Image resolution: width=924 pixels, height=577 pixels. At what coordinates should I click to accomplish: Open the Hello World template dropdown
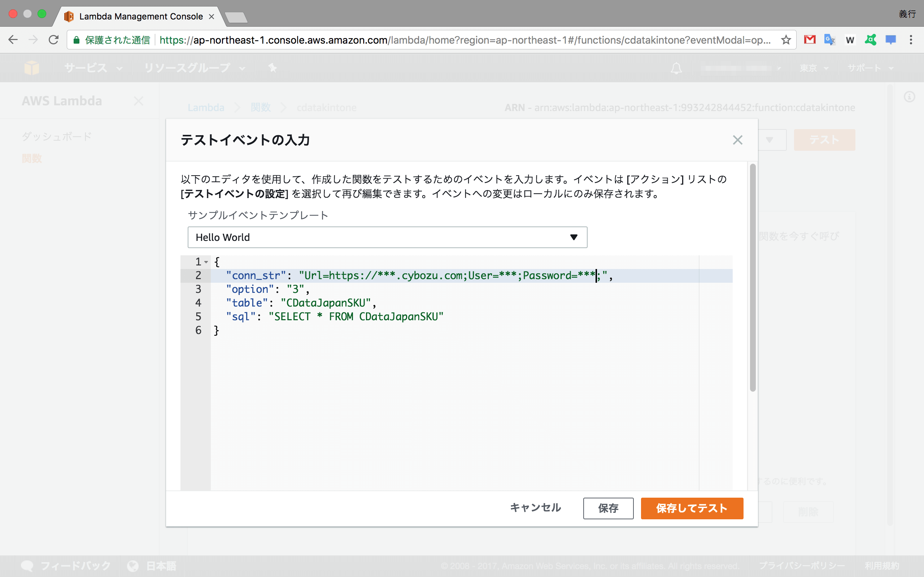387,237
